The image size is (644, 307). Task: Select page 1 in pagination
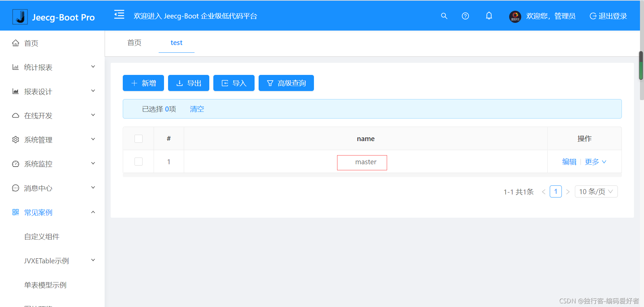point(556,191)
